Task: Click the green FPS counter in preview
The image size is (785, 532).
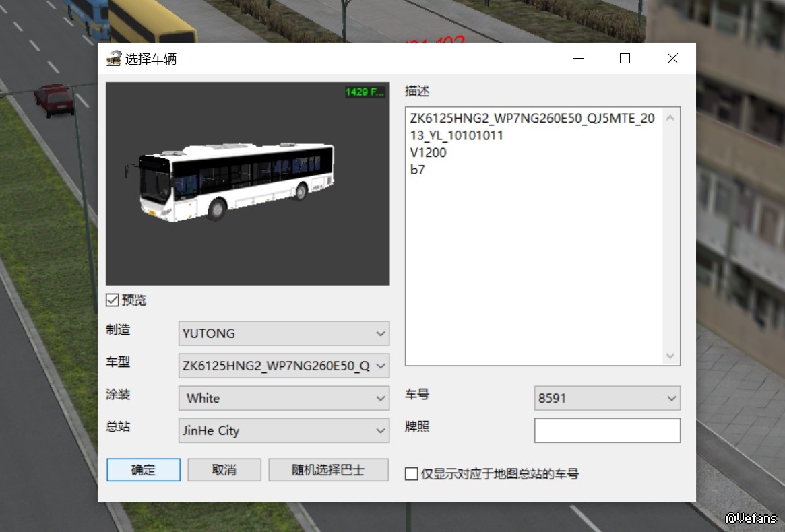Action: (365, 92)
